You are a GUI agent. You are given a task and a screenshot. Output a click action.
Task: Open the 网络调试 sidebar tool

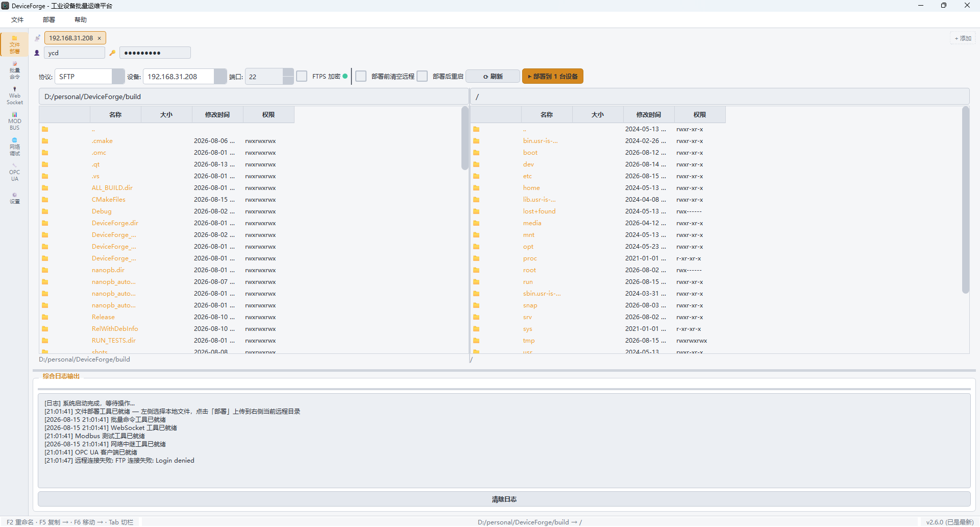pos(14,147)
